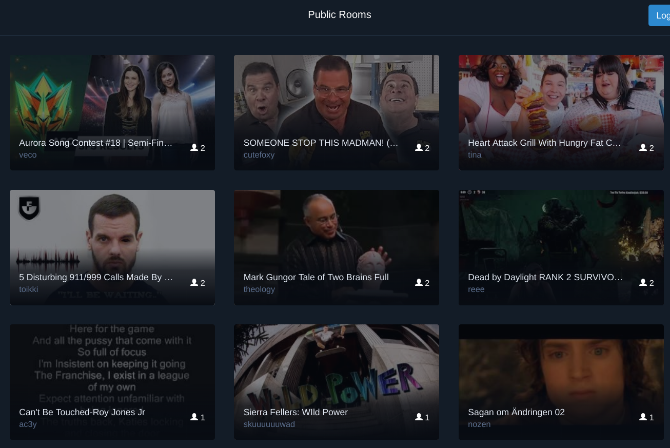Click the room owner name 'nozen'
Image resolution: width=670 pixels, height=448 pixels.
[479, 424]
